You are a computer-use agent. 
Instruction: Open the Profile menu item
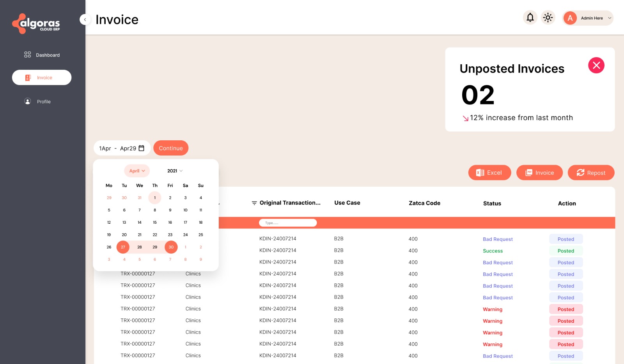tap(37, 101)
